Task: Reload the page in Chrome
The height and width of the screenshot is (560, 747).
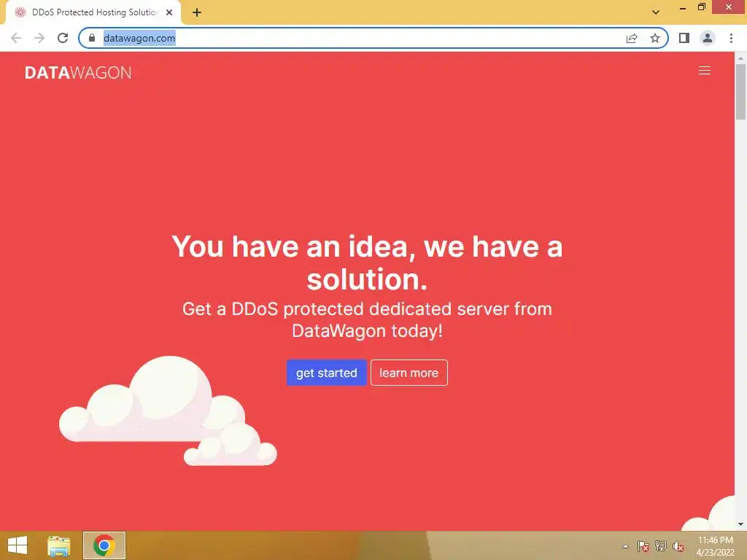Action: (63, 38)
